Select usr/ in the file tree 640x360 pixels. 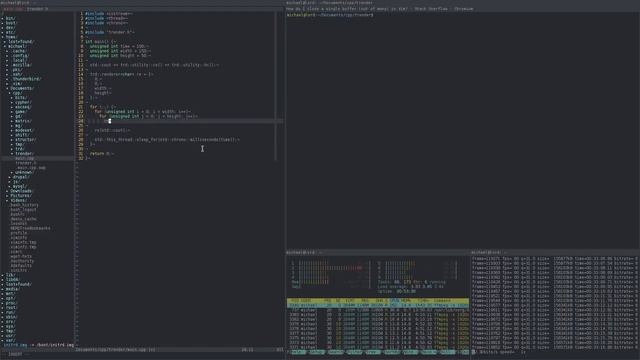point(11,335)
